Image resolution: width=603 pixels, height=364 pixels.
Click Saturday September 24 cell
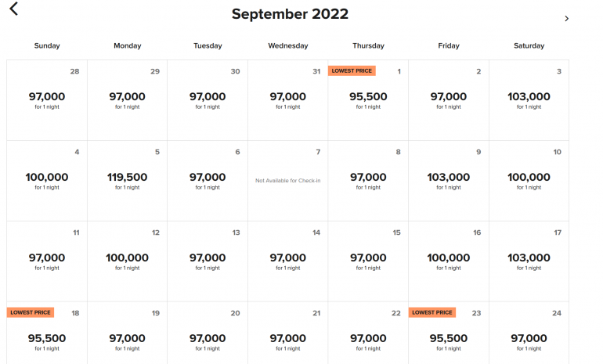pyautogui.click(x=529, y=341)
